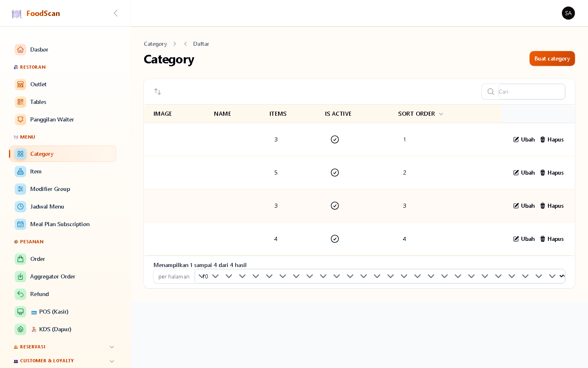588x368 pixels.
Task: Click the Item cake icon
Action: pos(20,171)
